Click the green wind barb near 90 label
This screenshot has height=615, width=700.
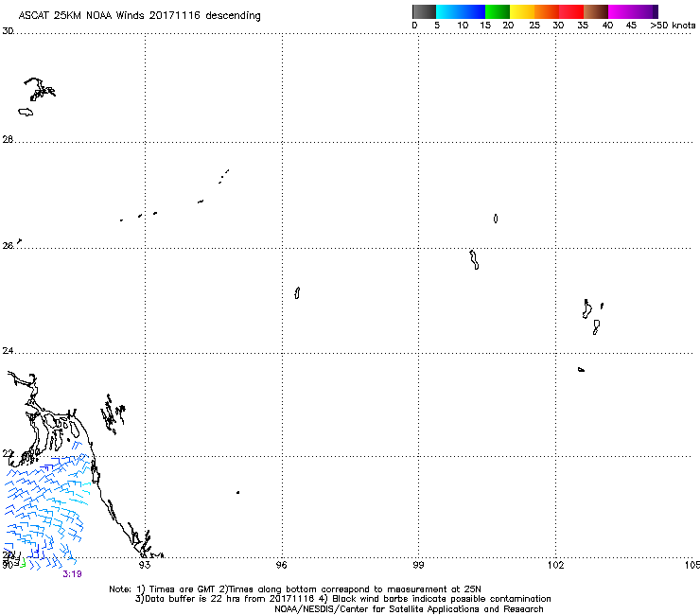click(24, 564)
